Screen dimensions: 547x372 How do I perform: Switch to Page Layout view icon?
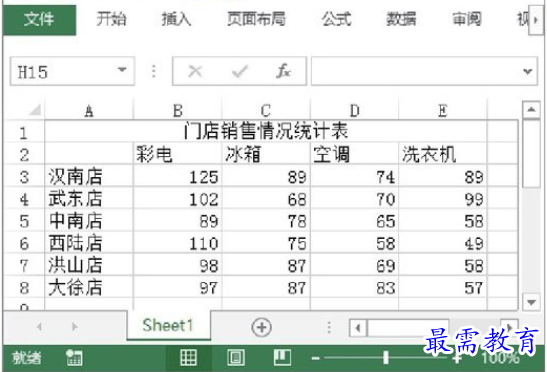pyautogui.click(x=236, y=358)
